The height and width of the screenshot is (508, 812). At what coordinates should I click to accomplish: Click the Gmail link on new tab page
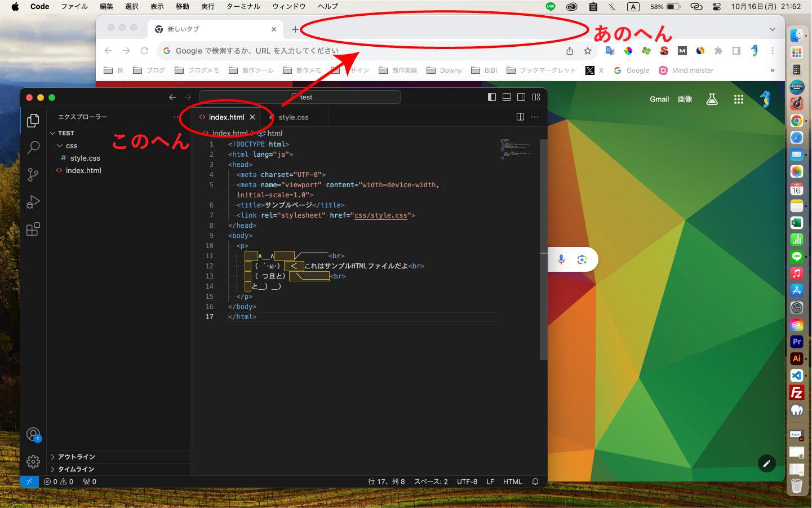point(659,99)
